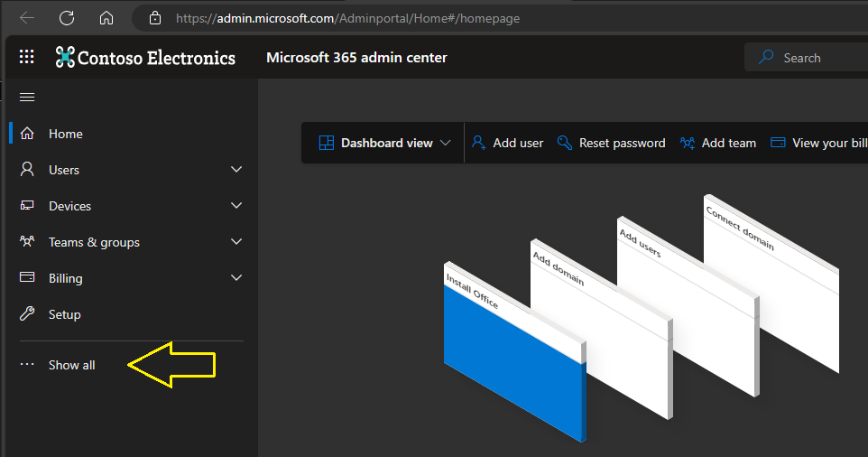Click the Reset password key icon

click(x=565, y=143)
